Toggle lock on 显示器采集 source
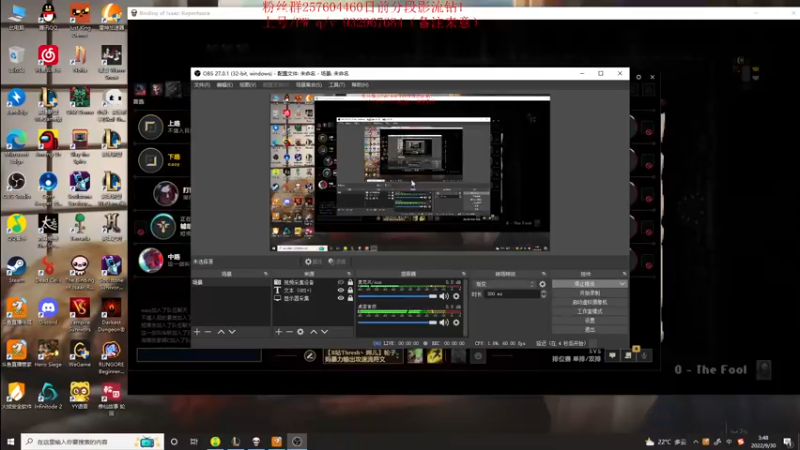This screenshot has height=450, width=800. tap(350, 298)
